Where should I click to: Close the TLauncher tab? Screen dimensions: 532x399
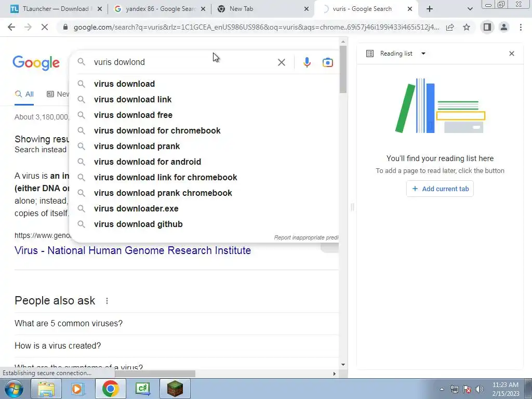pos(100,9)
